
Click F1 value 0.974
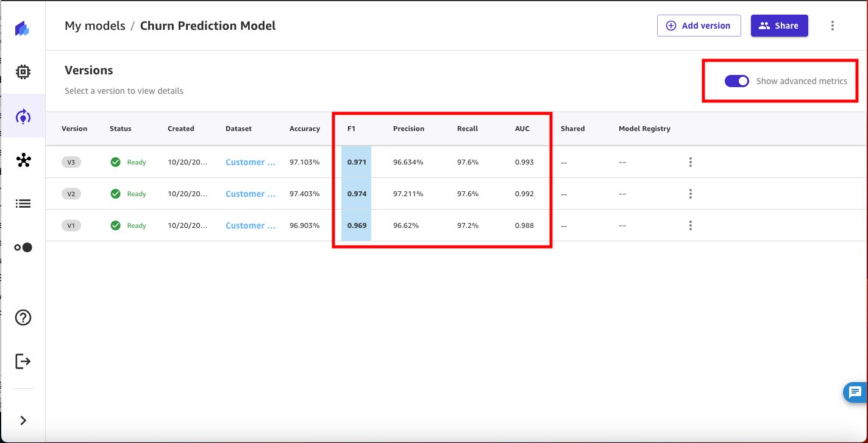click(357, 194)
